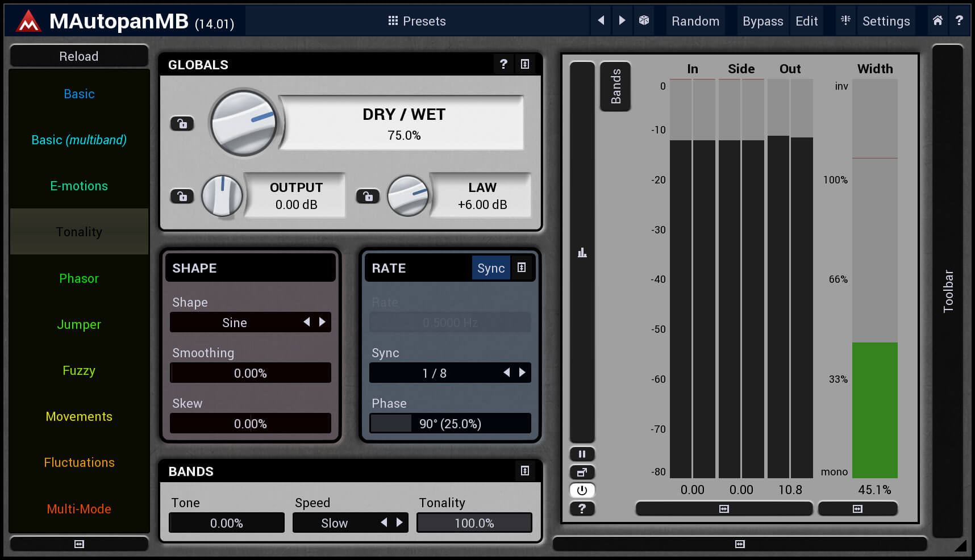This screenshot has width=975, height=560.
Task: Go to the previous preset arrow
Action: (x=601, y=20)
